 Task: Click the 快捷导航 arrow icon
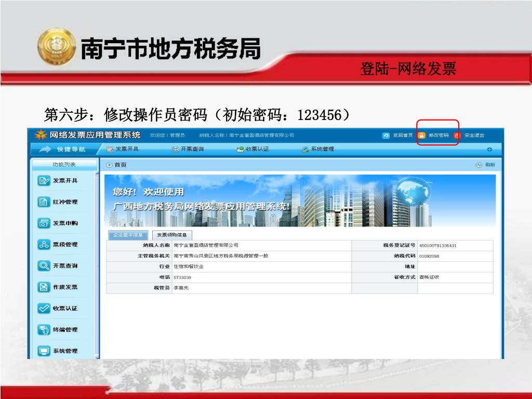pos(45,149)
